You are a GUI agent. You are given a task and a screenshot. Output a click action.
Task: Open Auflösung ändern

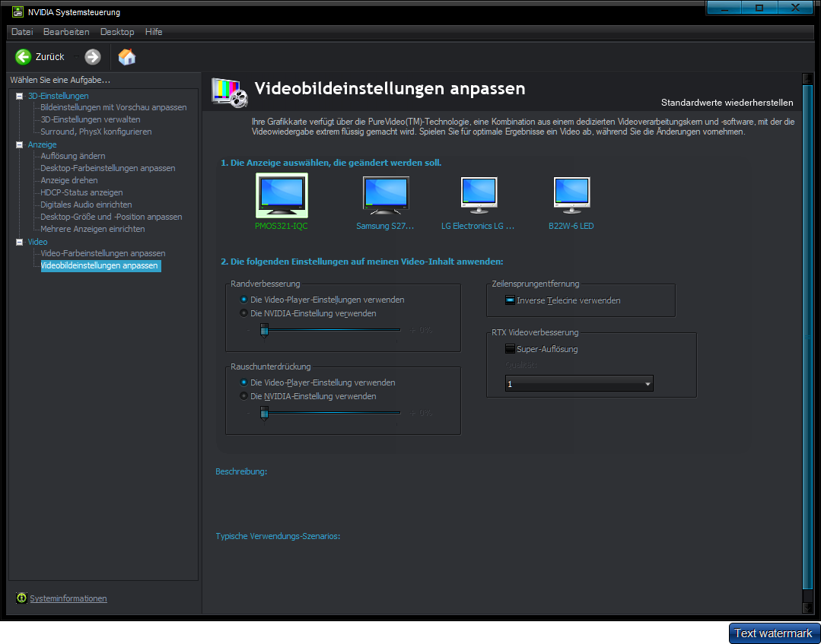(x=73, y=156)
